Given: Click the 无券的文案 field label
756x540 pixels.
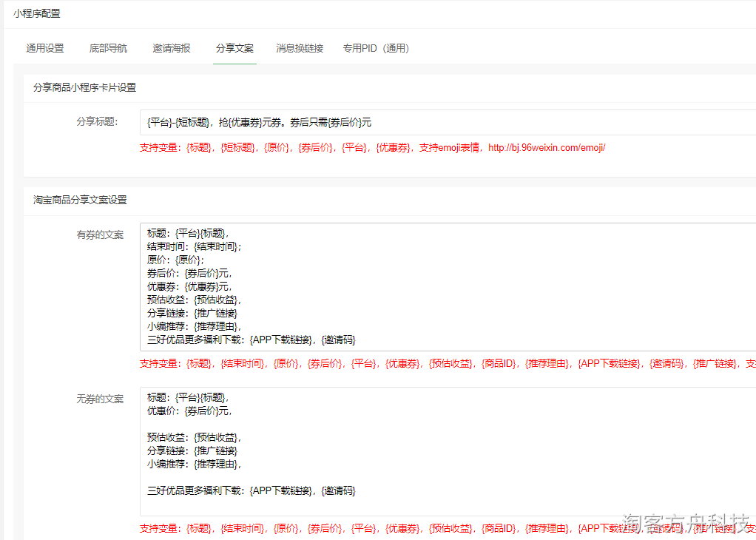Looking at the screenshot, I should [x=100, y=399].
